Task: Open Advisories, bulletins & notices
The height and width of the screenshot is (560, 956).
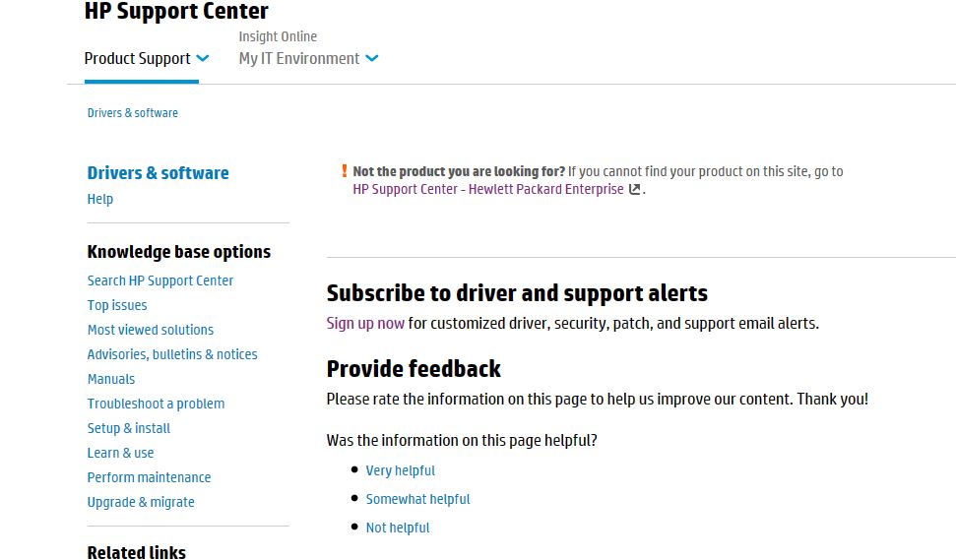Action: click(x=172, y=354)
